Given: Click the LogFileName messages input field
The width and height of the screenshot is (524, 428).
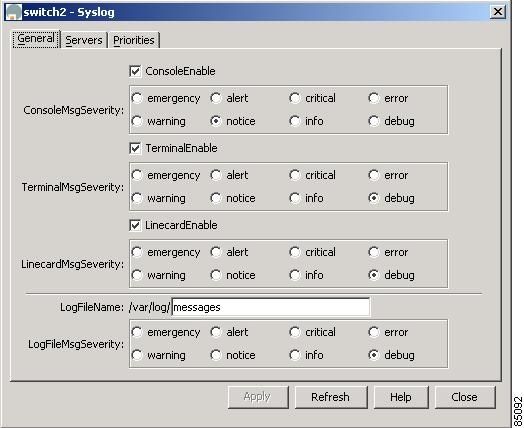Looking at the screenshot, I should tap(271, 307).
